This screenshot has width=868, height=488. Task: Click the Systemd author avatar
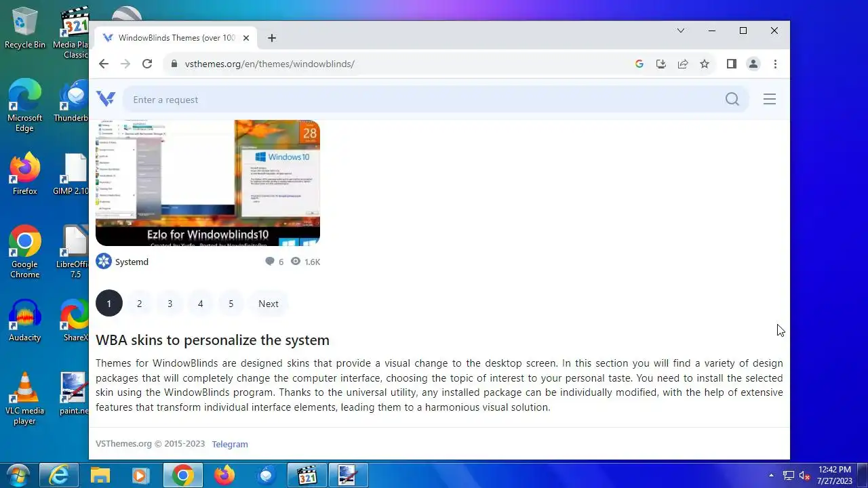(104, 262)
